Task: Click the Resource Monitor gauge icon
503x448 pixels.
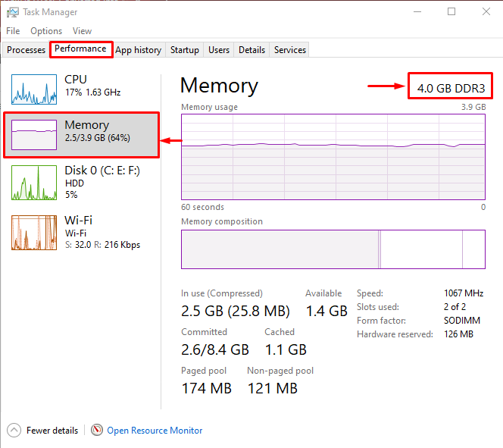Action: coord(96,430)
